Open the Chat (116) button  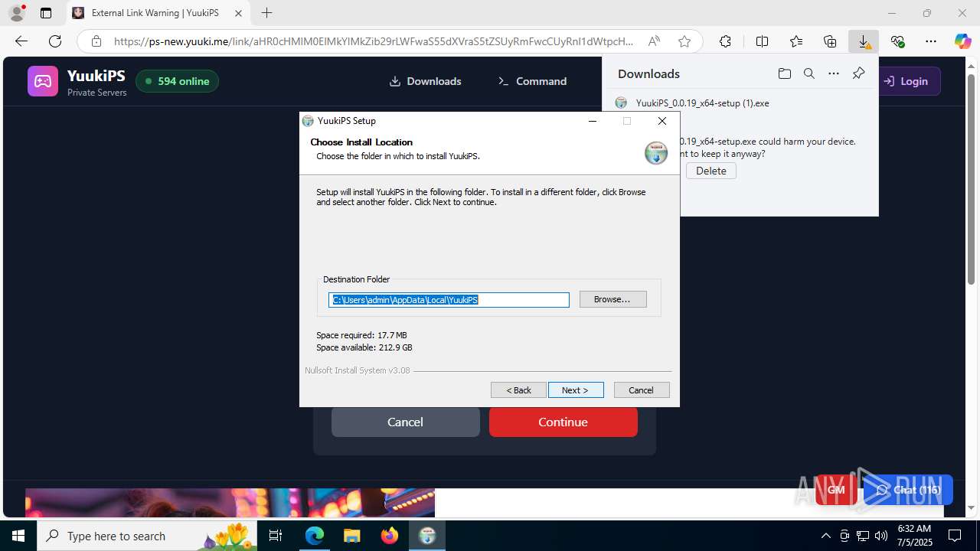click(x=908, y=490)
